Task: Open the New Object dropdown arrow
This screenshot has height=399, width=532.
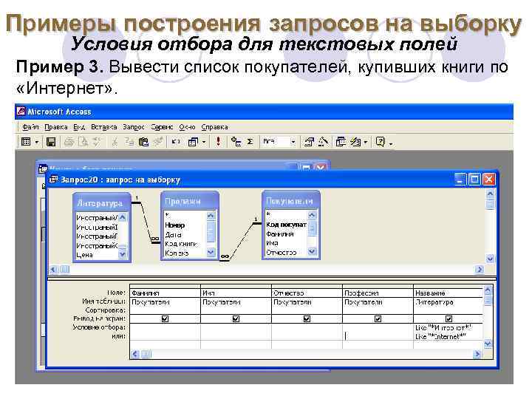Action: (366, 142)
